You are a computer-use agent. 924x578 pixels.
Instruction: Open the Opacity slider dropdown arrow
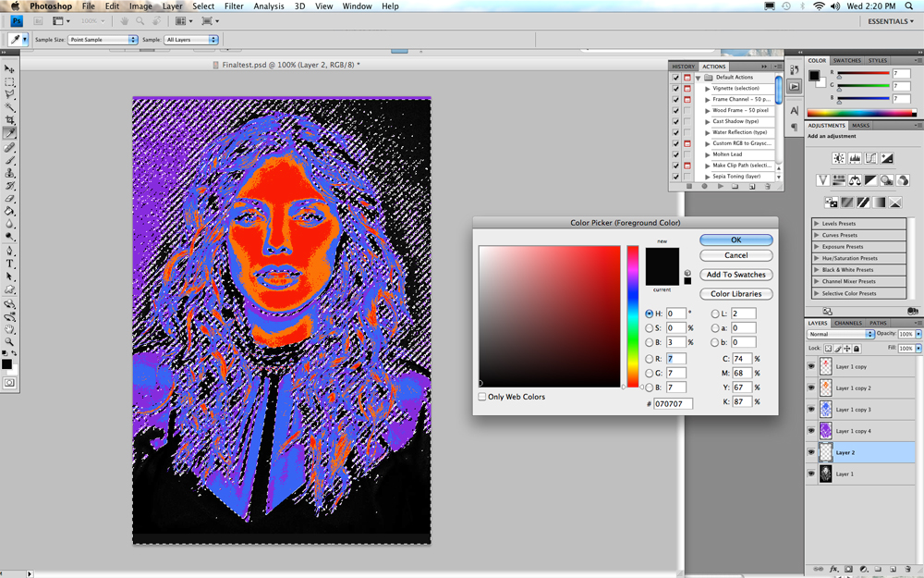[x=918, y=334]
